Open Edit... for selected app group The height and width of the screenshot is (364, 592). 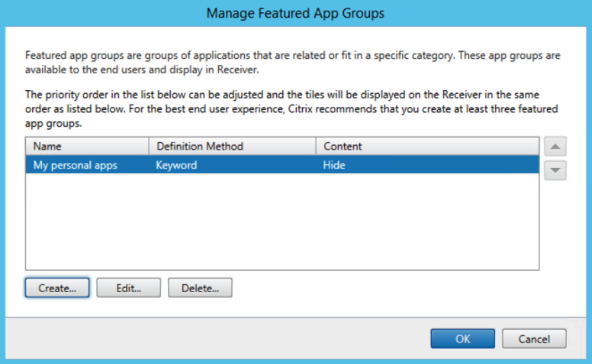128,288
